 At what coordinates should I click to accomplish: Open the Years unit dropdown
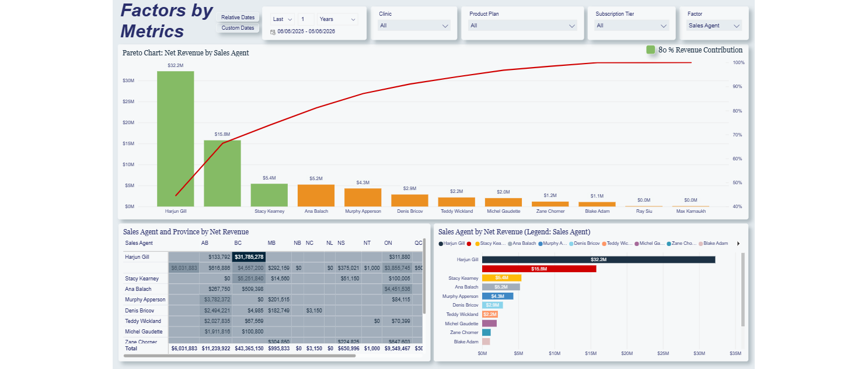point(337,19)
